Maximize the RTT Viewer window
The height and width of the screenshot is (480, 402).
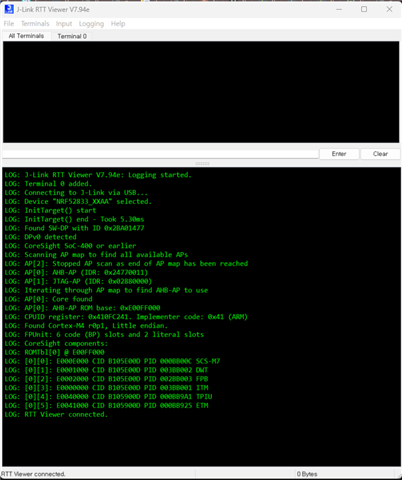(x=364, y=9)
